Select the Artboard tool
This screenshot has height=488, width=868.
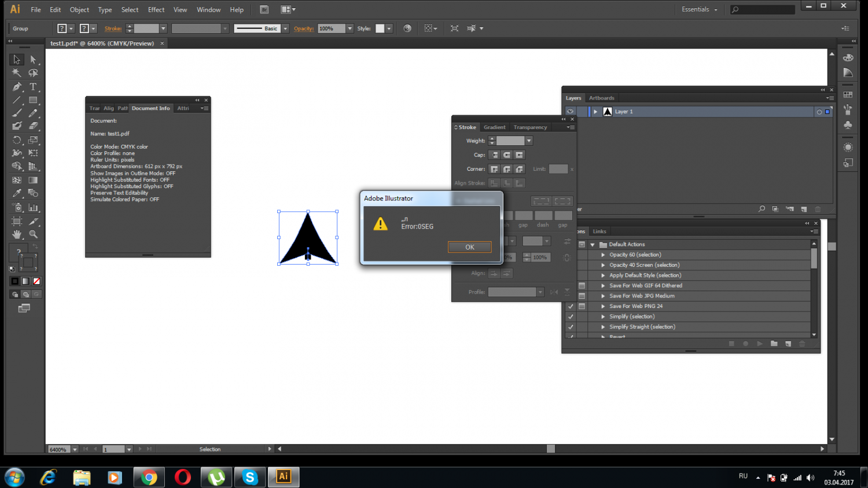click(x=17, y=221)
